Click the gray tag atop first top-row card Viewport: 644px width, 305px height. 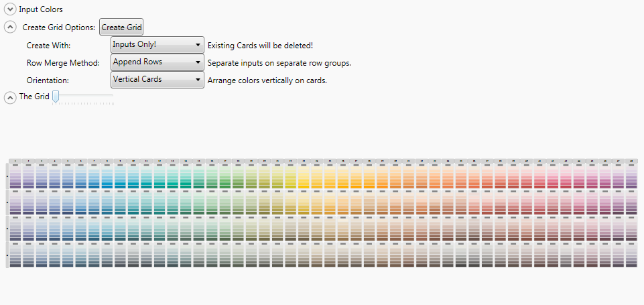coord(15,165)
